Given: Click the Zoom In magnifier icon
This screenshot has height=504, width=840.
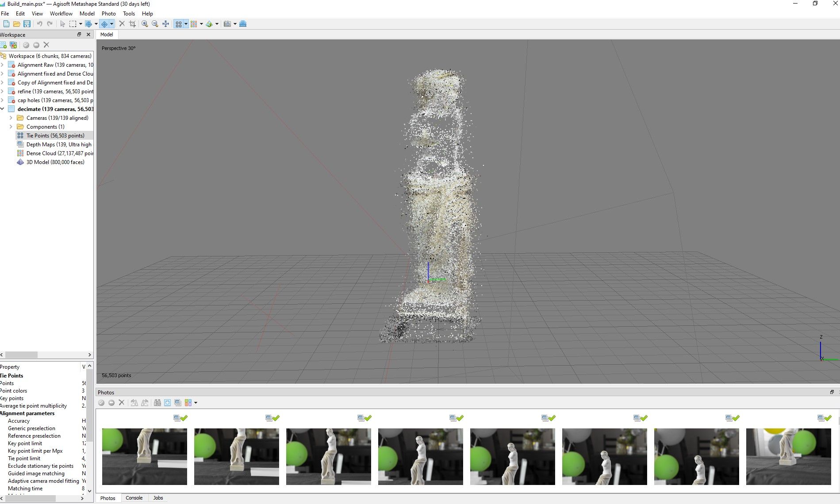Looking at the screenshot, I should click(145, 24).
